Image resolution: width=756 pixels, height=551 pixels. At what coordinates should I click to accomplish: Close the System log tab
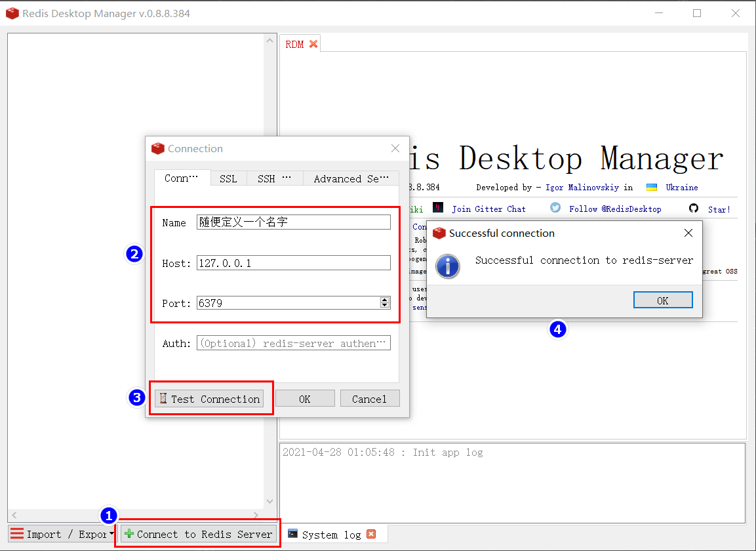click(372, 534)
